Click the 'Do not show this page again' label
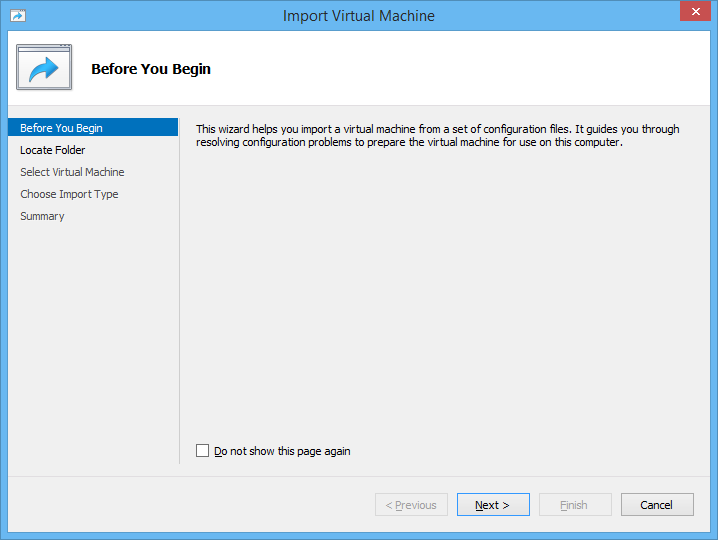The image size is (718, 540). [x=282, y=451]
